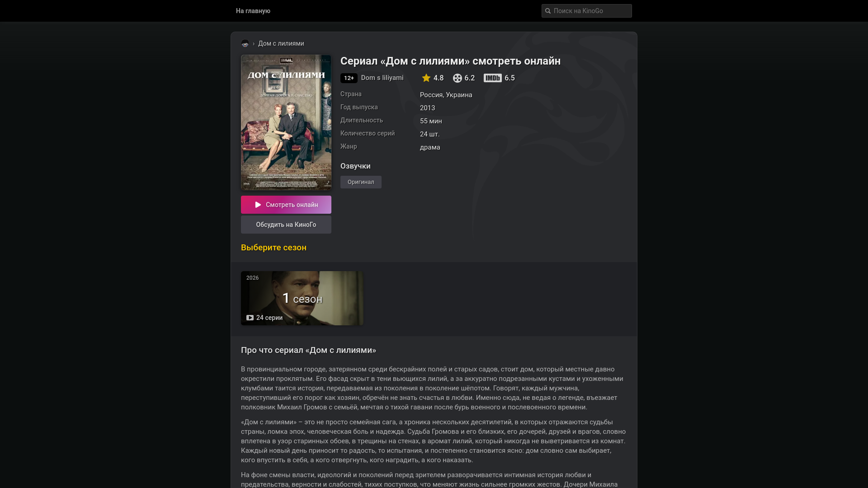Click the video icon beside 24 серии
The image size is (868, 488).
click(x=250, y=318)
